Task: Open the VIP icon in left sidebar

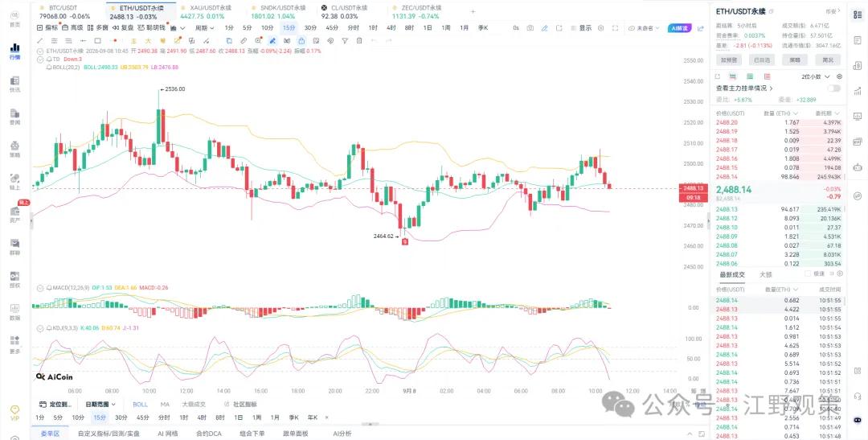Action: (15, 413)
